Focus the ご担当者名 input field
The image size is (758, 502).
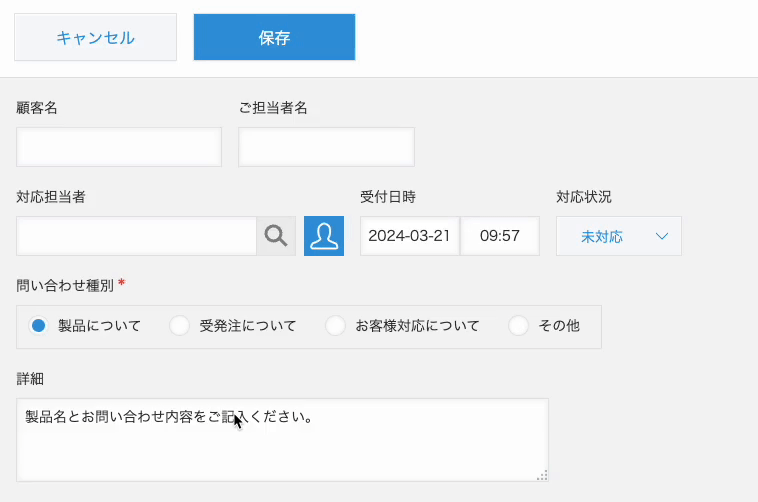pyautogui.click(x=326, y=147)
